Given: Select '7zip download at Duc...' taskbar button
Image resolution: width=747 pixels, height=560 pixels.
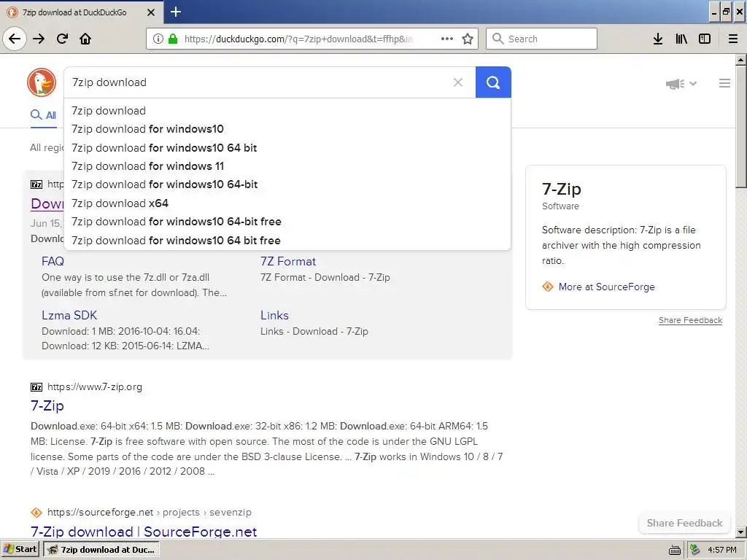Looking at the screenshot, I should pos(101,550).
